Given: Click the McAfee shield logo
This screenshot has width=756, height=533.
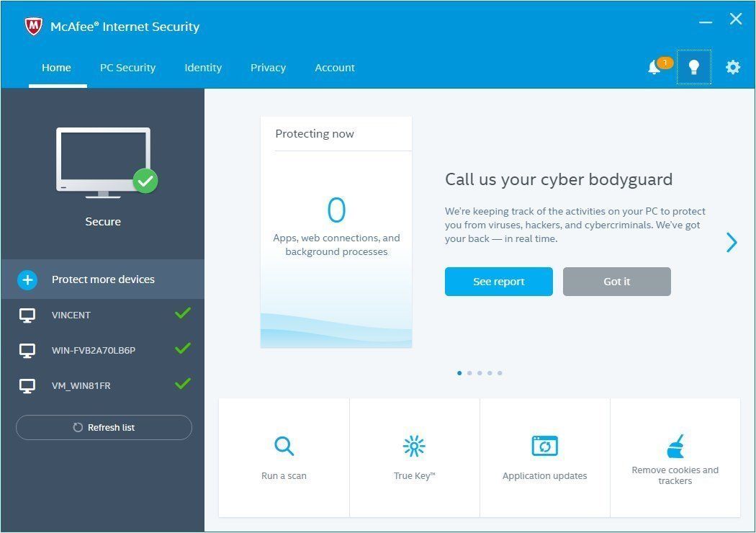Looking at the screenshot, I should [x=34, y=27].
